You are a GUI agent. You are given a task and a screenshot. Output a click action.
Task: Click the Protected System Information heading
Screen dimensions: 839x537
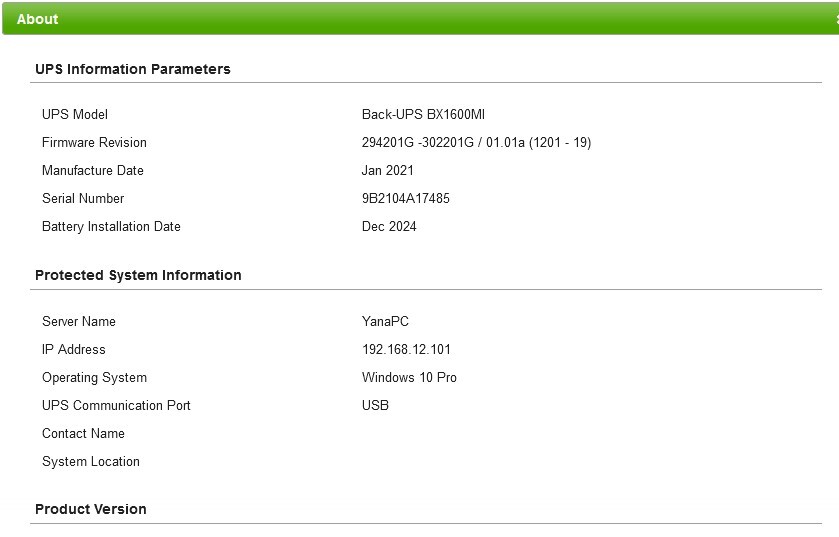pyautogui.click(x=138, y=275)
